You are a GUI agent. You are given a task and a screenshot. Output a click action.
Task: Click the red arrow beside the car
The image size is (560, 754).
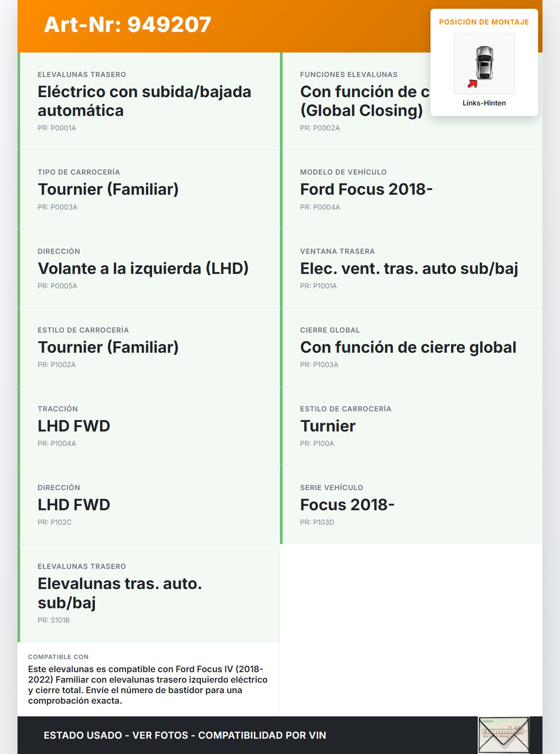click(x=472, y=84)
